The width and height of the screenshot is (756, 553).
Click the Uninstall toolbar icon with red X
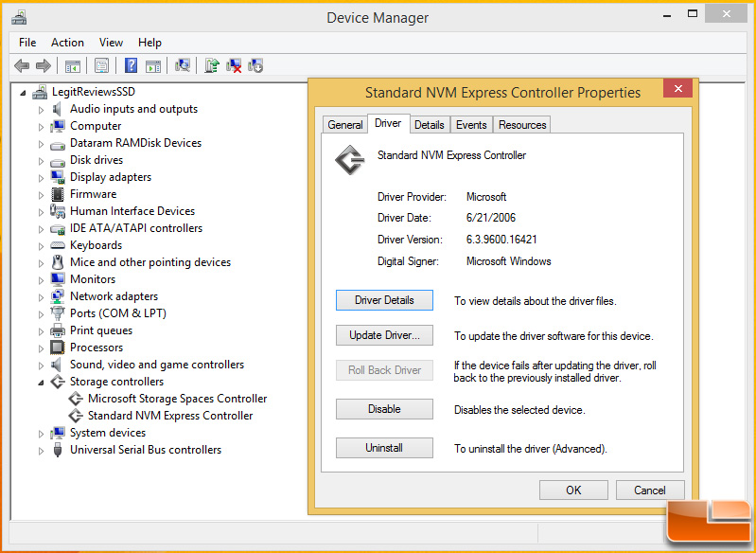[234, 65]
